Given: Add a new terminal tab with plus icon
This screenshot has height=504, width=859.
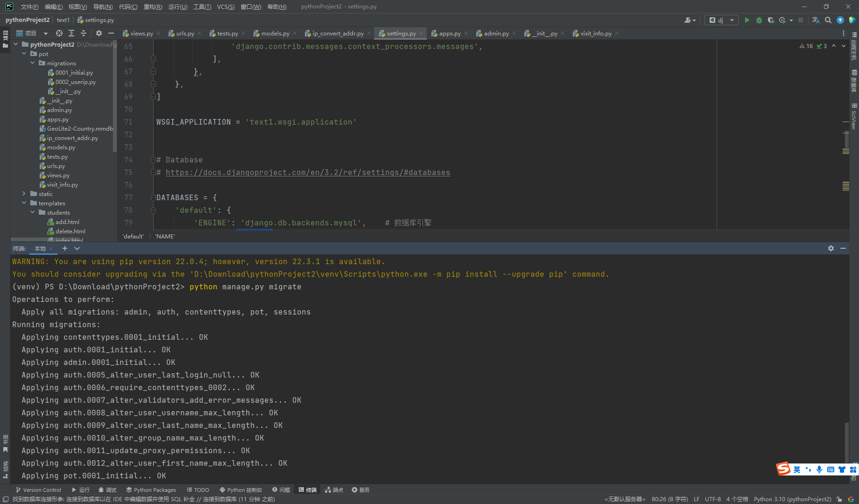Looking at the screenshot, I should tap(65, 248).
